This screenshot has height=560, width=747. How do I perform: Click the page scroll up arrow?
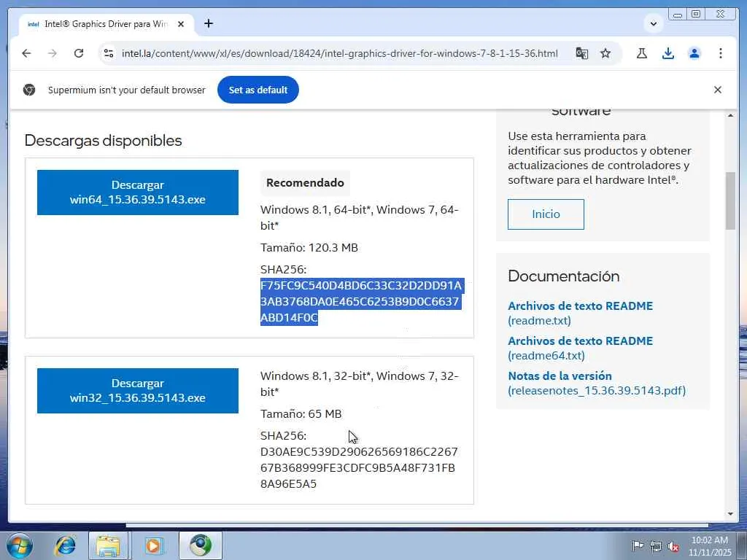click(x=730, y=115)
